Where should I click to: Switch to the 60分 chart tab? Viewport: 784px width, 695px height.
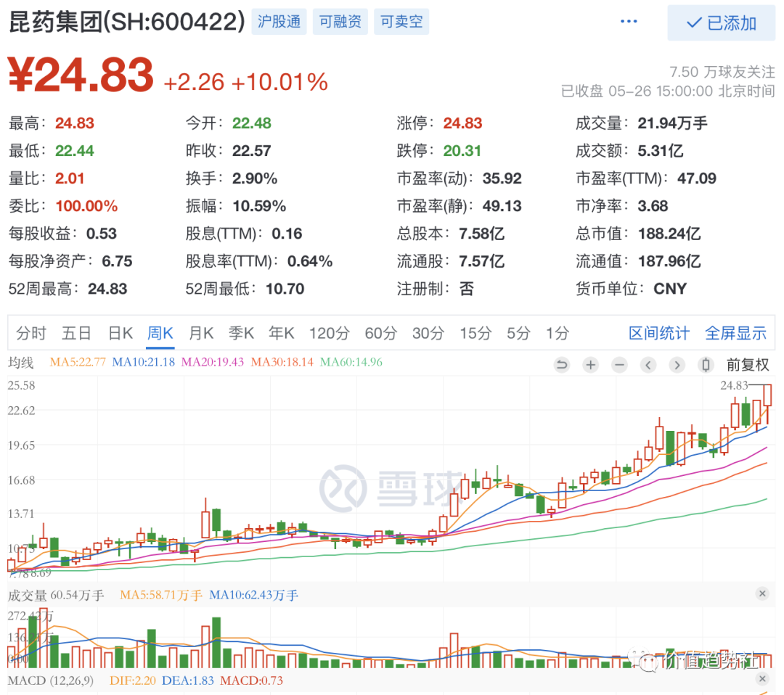pyautogui.click(x=380, y=333)
